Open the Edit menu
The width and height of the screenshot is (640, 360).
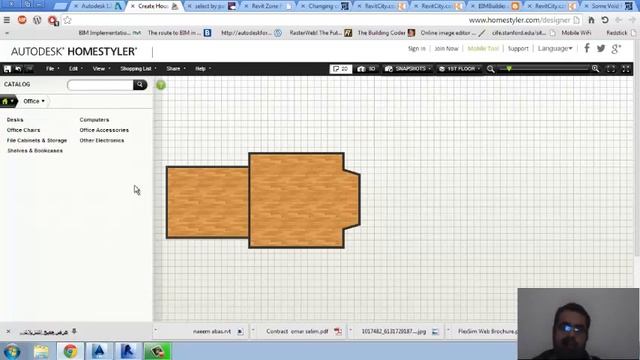76,69
